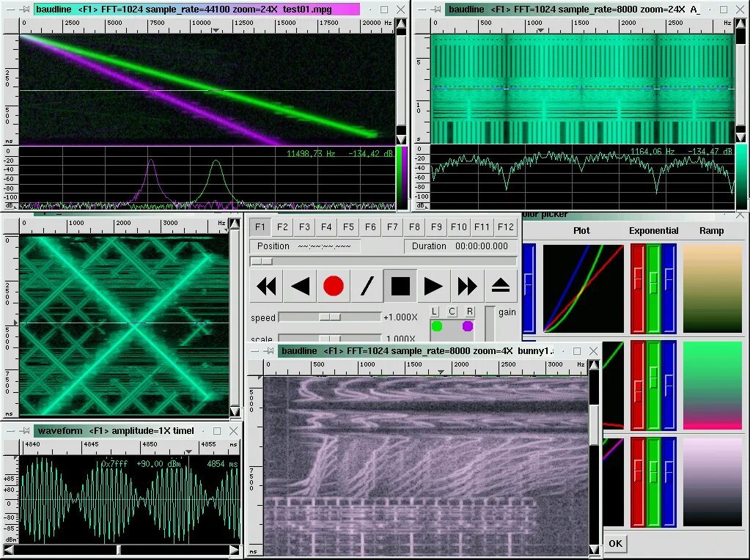Click the red Exponential slider beside the green-pink ramp
Image resolution: width=750 pixels, height=560 pixels.
(638, 386)
